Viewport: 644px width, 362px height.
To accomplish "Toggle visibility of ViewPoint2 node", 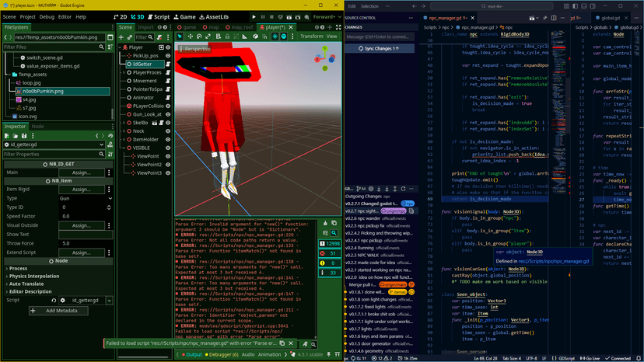I will click(x=170, y=165).
